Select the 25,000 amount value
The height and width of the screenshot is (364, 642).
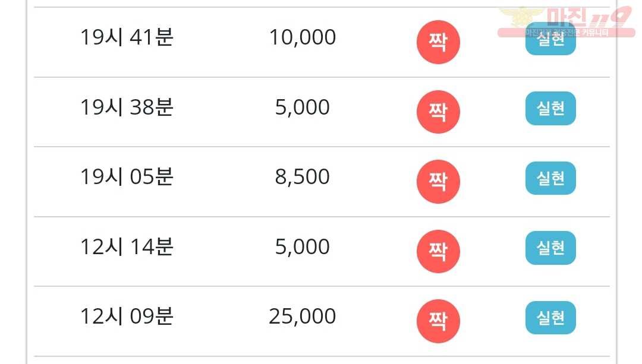click(x=303, y=317)
